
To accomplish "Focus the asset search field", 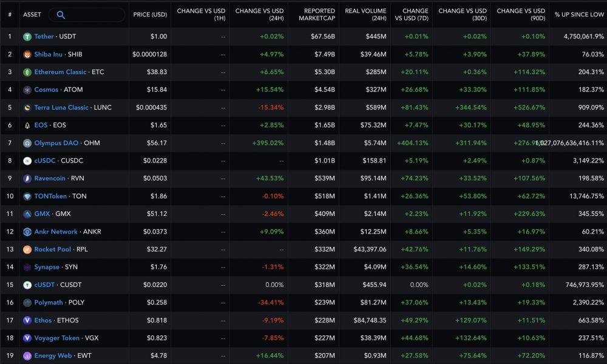I will coord(87,15).
